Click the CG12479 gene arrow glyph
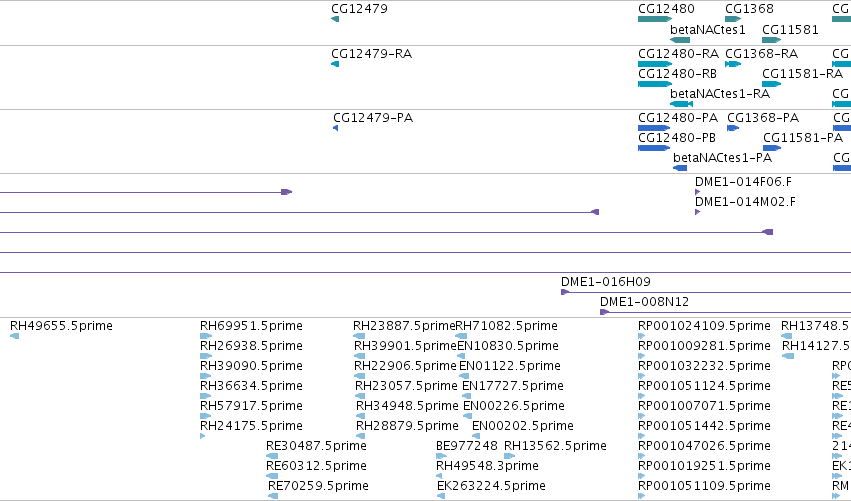The image size is (851, 501). (x=335, y=19)
